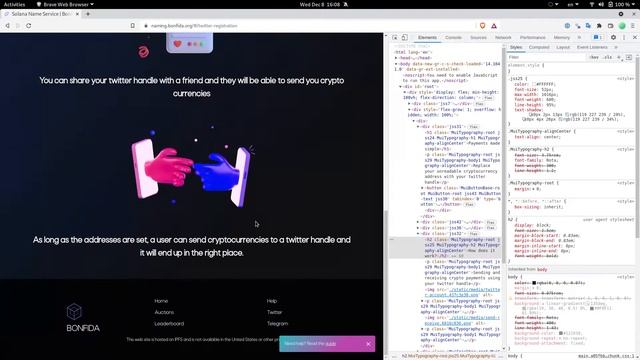The image size is (640, 360).
Task: Click the volume icon in system tray
Action: 601,4
